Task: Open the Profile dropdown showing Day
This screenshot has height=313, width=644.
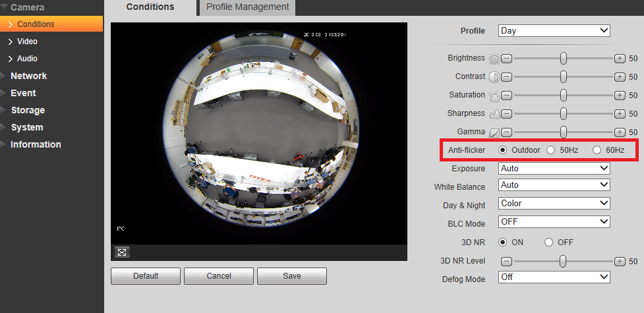Action: coord(554,31)
